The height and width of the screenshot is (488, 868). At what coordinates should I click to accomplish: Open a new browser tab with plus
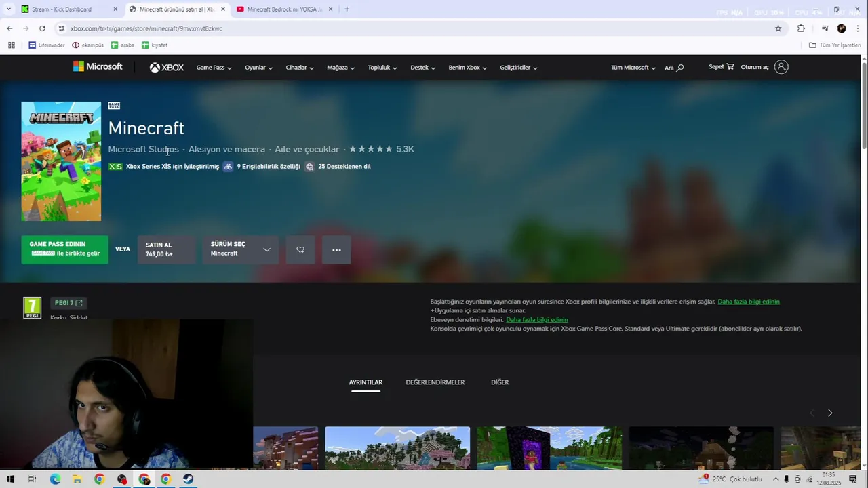[x=347, y=9]
